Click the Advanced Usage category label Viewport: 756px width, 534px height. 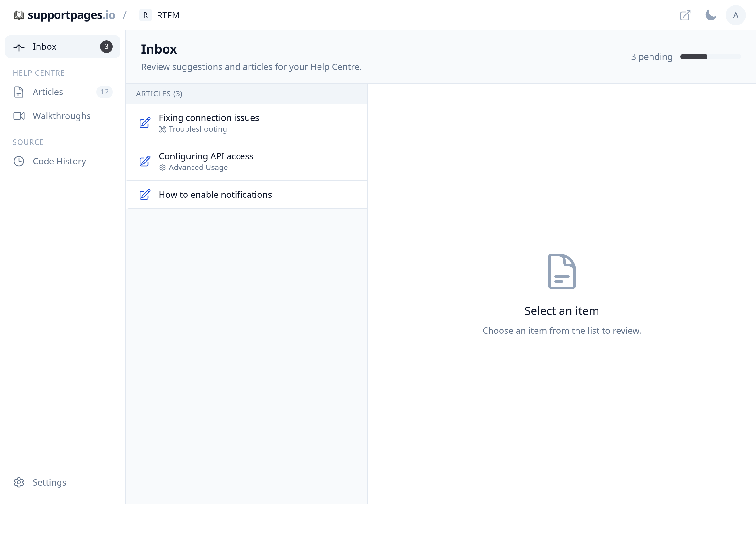tap(198, 168)
